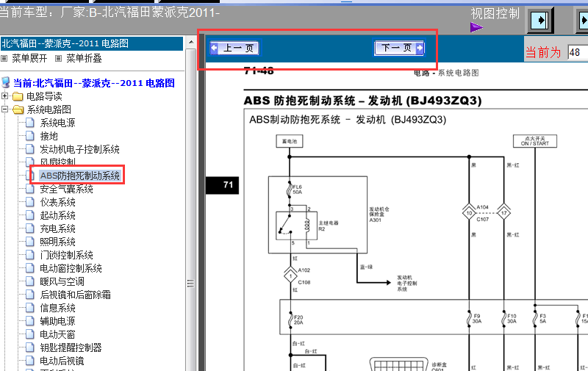Screen dimensions: 588x371
Task: Click the view control right-arrow icon
Action: click(540, 20)
